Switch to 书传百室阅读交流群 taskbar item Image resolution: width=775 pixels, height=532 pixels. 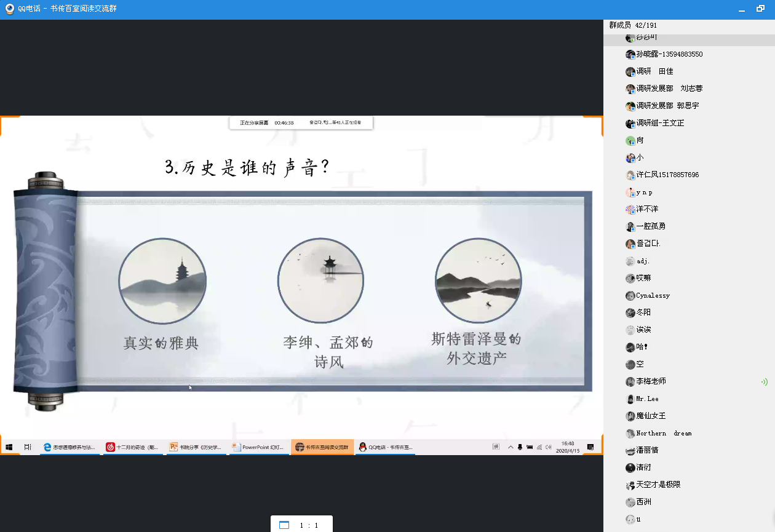(x=322, y=447)
